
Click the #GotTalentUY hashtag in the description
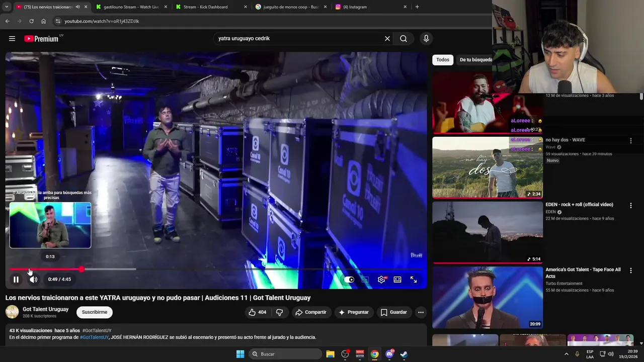pyautogui.click(x=94, y=337)
